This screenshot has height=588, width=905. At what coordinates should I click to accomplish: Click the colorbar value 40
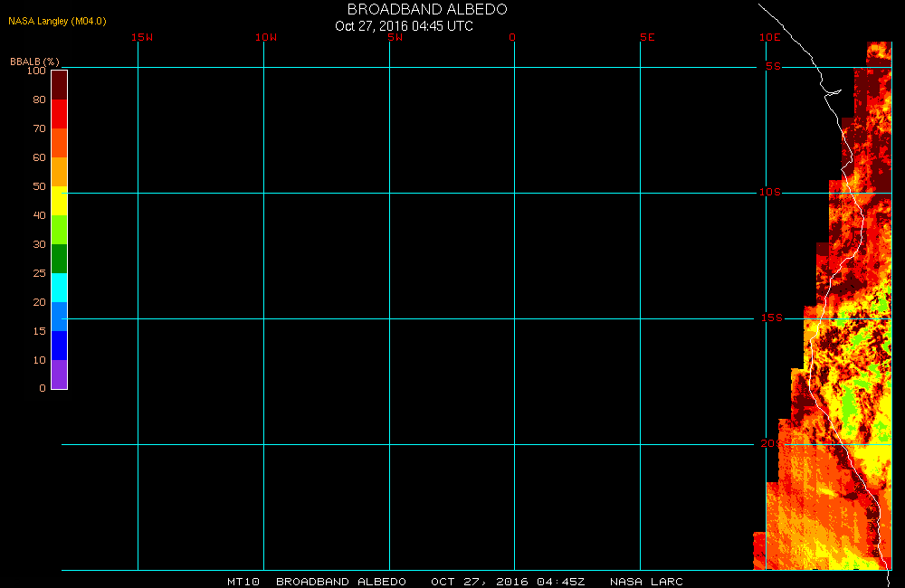pyautogui.click(x=39, y=215)
